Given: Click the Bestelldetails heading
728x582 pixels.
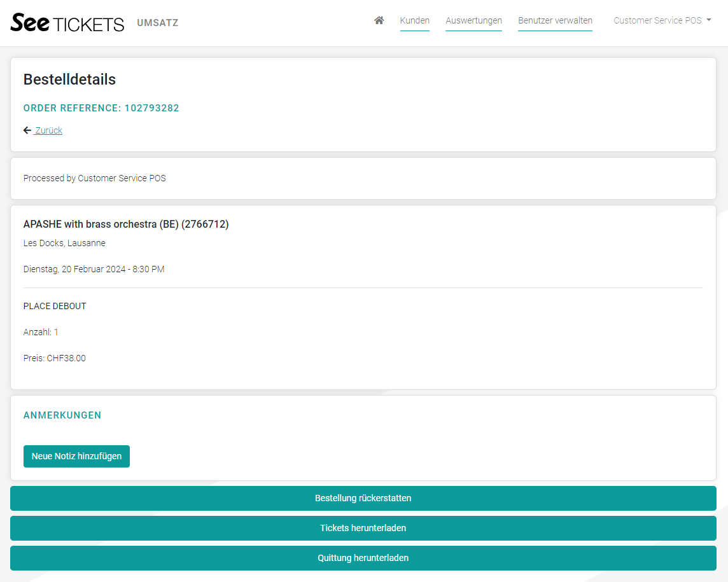Looking at the screenshot, I should click(69, 80).
